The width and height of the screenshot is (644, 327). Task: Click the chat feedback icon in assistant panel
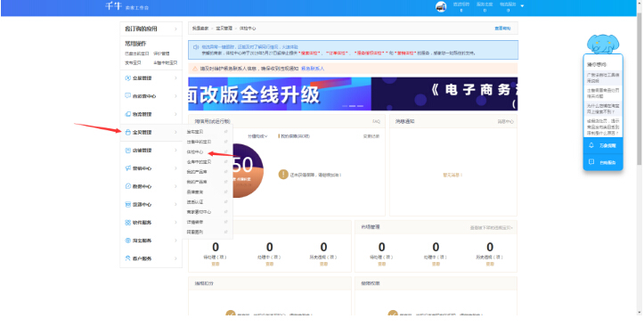(591, 162)
